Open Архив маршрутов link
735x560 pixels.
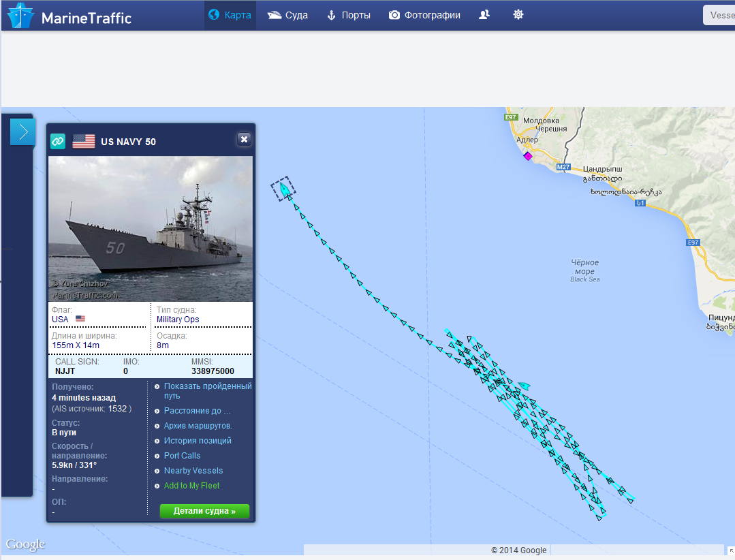(x=198, y=426)
